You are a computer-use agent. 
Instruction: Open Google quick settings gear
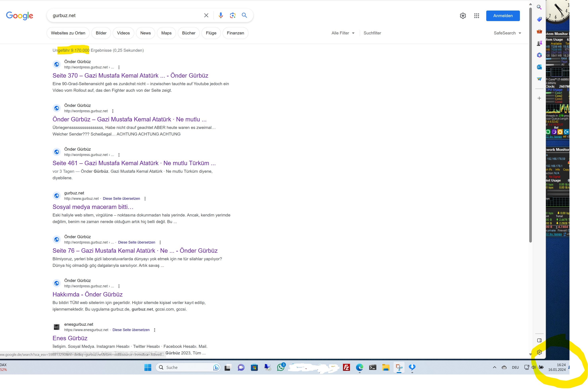pos(463,16)
